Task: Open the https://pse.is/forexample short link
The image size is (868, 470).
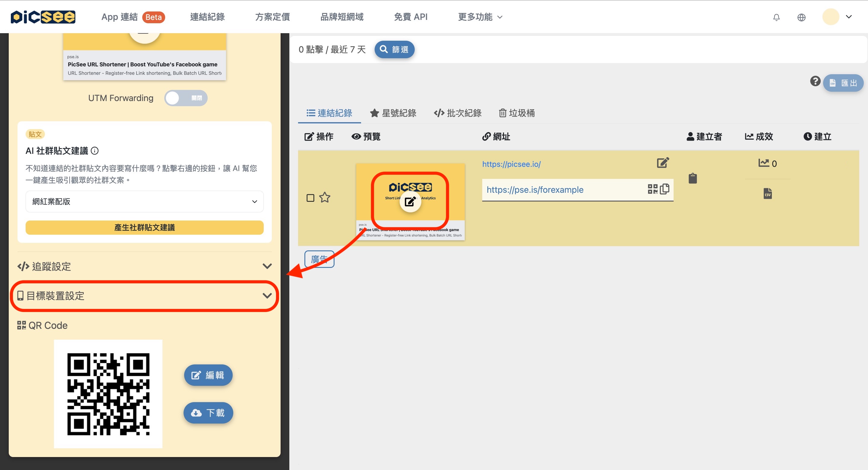Action: pyautogui.click(x=535, y=190)
